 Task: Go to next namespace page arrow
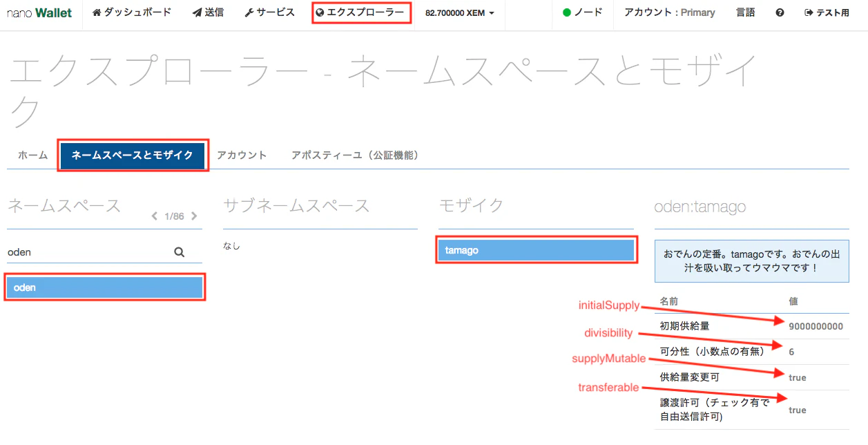[x=194, y=216]
